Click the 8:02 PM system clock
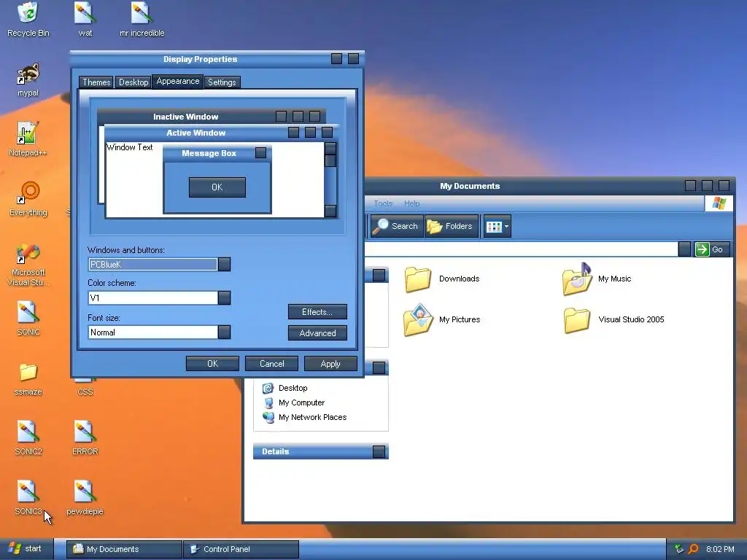 720,549
